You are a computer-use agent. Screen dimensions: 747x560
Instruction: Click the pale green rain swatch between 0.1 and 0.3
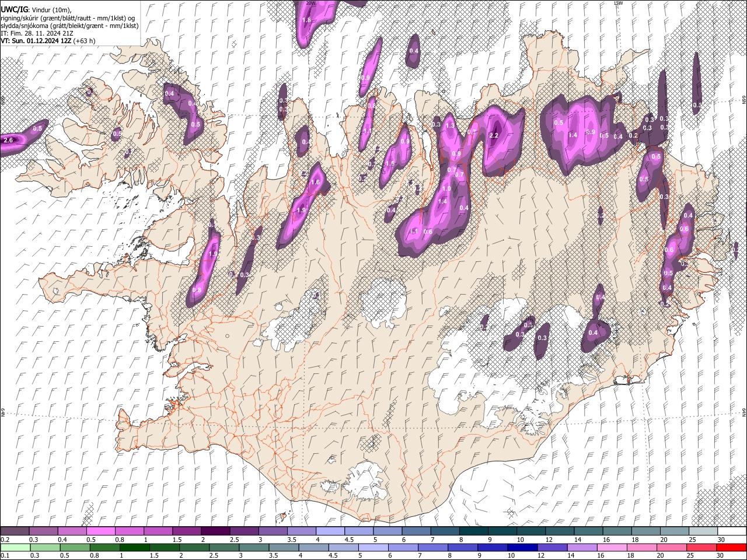click(15, 547)
